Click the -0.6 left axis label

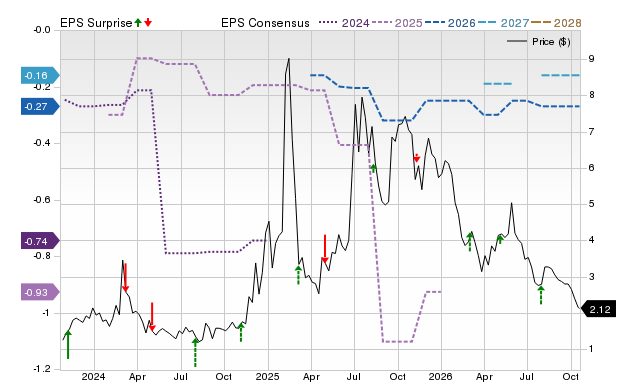42,200
